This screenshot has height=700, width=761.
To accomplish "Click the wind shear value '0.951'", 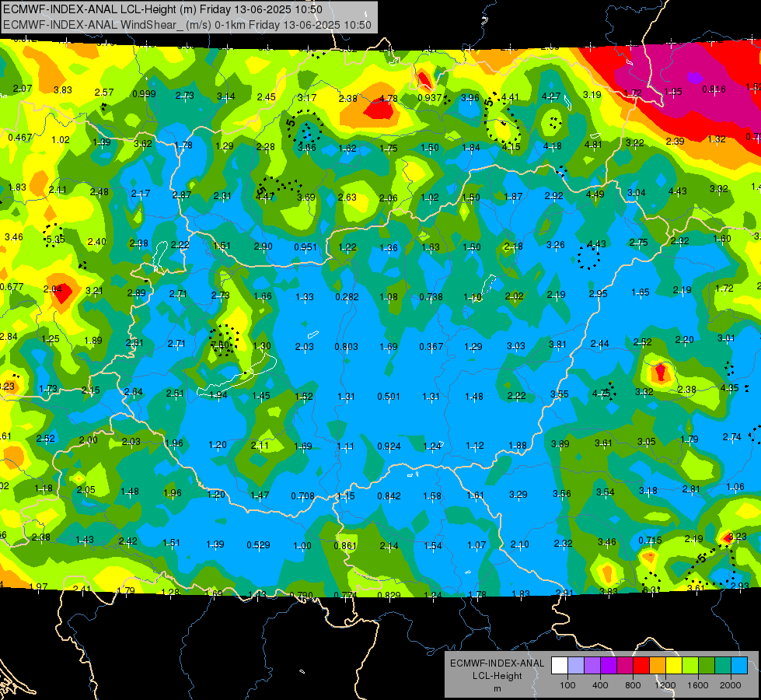I will (x=305, y=247).
